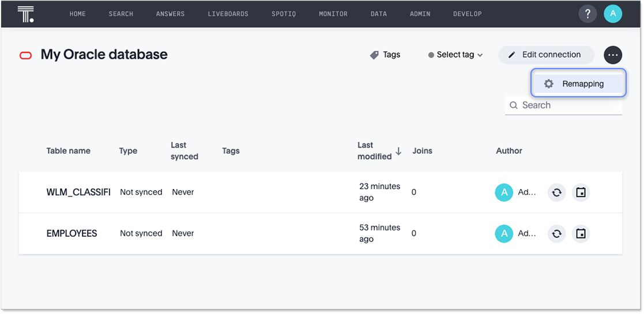
Task: Click the schedule icon for EMPLOYEES row
Action: click(x=581, y=234)
